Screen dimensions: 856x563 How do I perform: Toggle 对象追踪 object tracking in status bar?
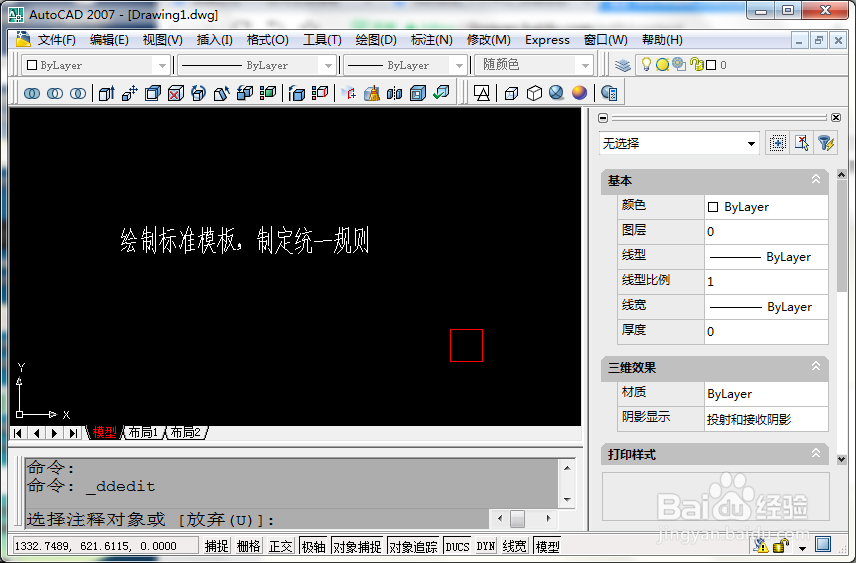tap(413, 546)
